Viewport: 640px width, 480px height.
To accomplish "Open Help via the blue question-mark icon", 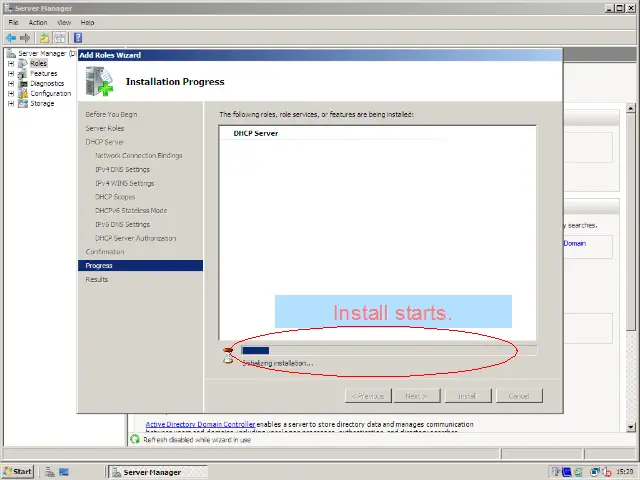I will tap(78, 38).
